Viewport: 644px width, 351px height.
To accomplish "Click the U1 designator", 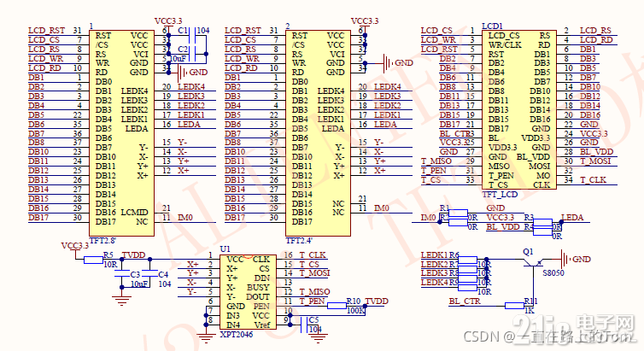I will click(225, 249).
